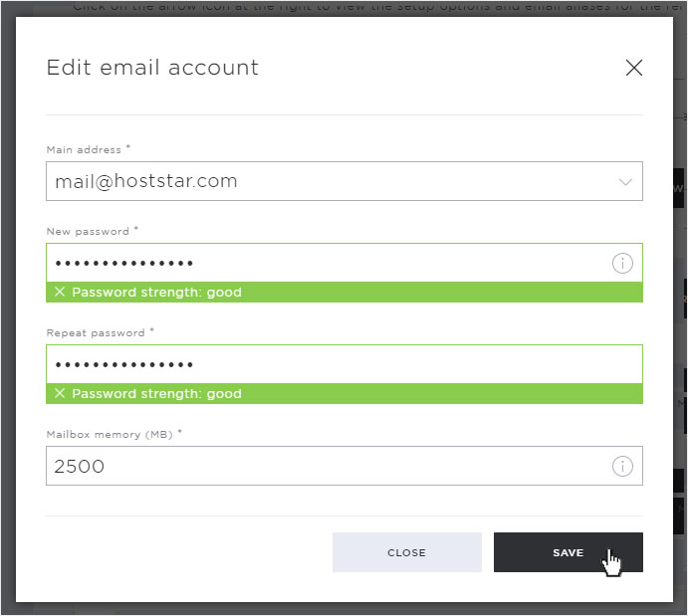The width and height of the screenshot is (688, 616).
Task: Select the green strength bar under New password
Action: click(x=344, y=292)
